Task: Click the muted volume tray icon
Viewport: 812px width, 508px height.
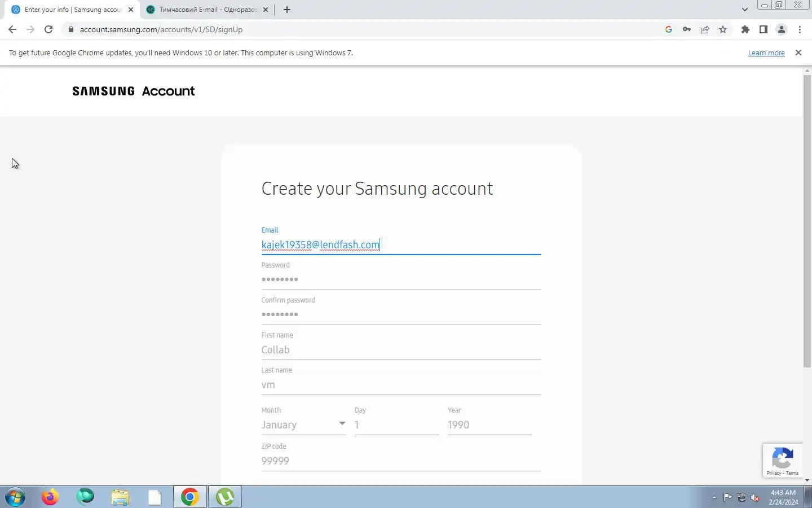Action: coord(755,498)
